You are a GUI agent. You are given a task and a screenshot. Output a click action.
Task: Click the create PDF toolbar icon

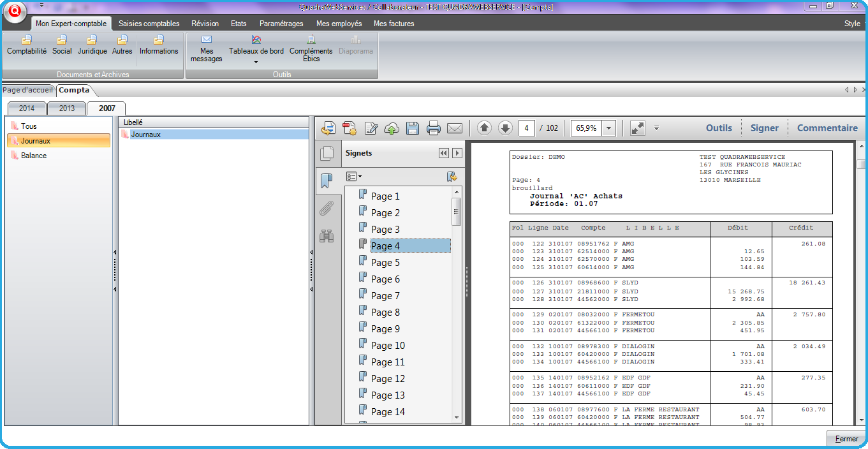[349, 128]
